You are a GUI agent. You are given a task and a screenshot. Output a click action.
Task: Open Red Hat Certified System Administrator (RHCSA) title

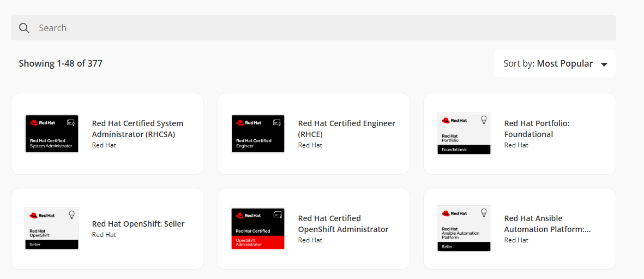pos(137,129)
